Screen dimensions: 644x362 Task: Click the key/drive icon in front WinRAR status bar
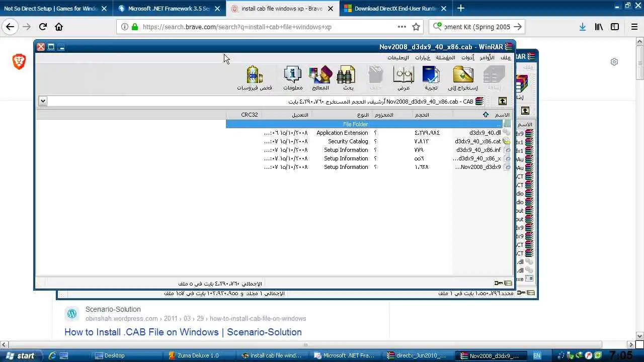click(x=499, y=284)
